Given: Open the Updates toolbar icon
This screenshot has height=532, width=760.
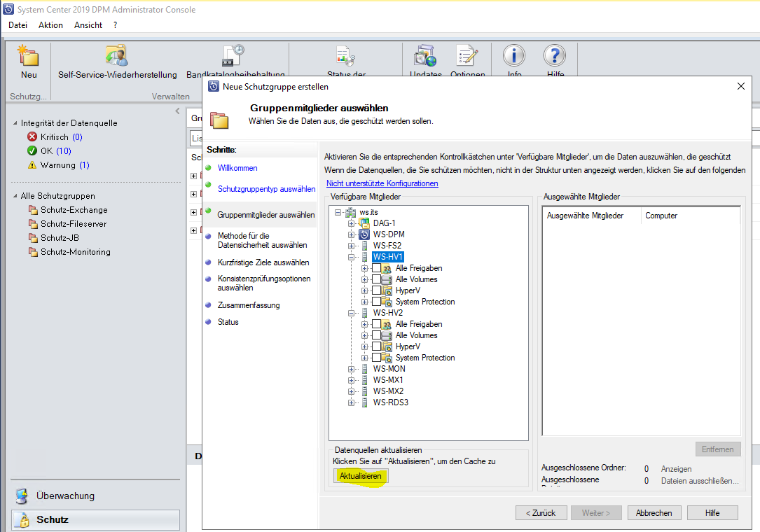Looking at the screenshot, I should (x=425, y=55).
